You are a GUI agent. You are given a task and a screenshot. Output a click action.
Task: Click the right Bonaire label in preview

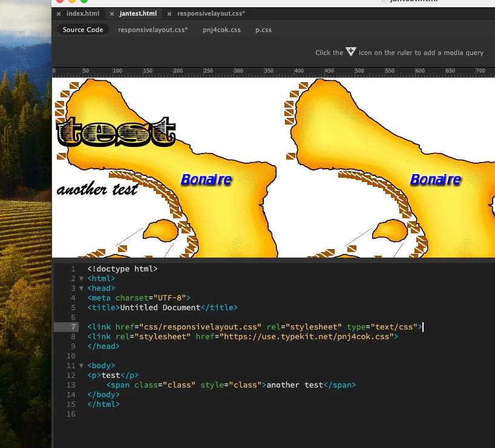pos(436,180)
